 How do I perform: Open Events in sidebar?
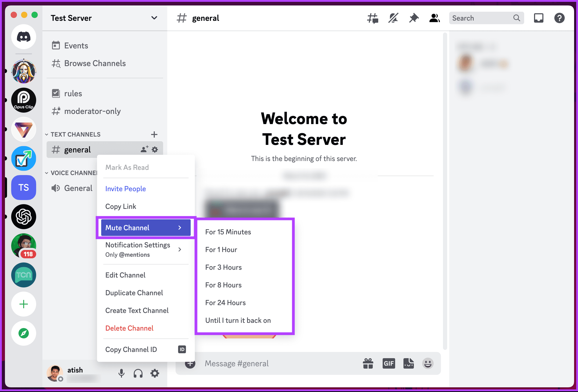[105, 46]
